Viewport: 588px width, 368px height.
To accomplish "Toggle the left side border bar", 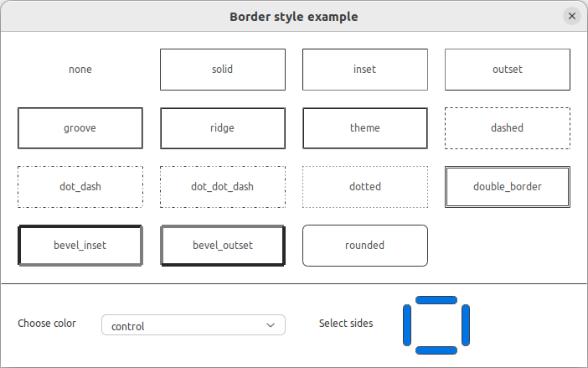I will [408, 324].
